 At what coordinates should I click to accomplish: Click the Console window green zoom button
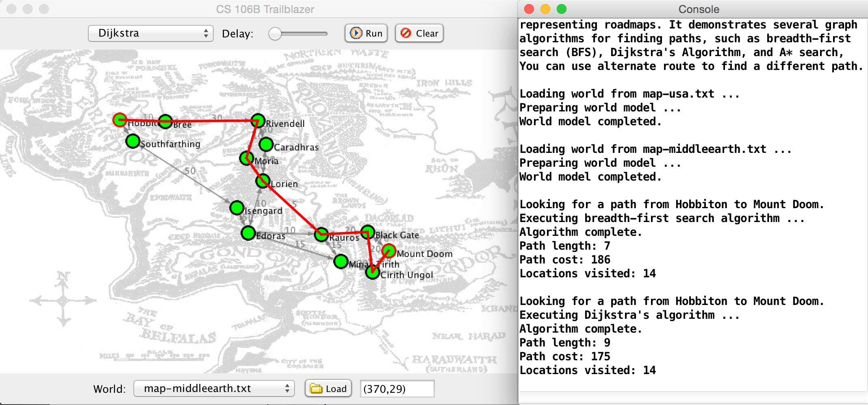click(562, 9)
